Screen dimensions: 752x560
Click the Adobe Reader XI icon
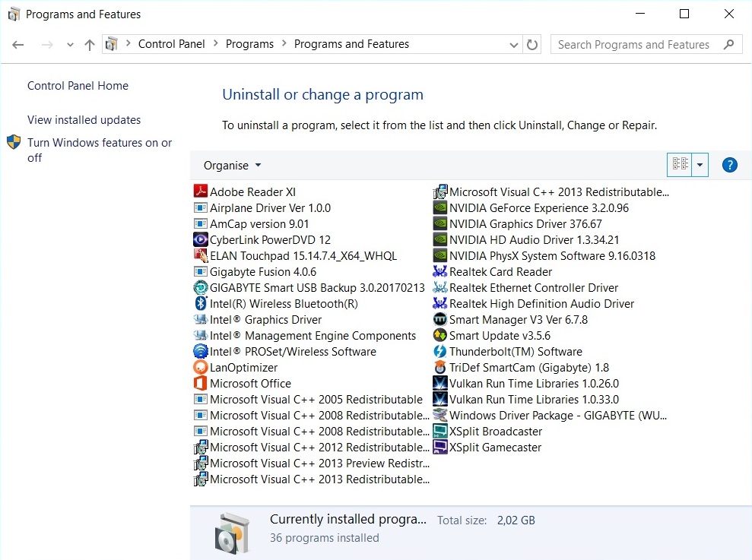201,192
